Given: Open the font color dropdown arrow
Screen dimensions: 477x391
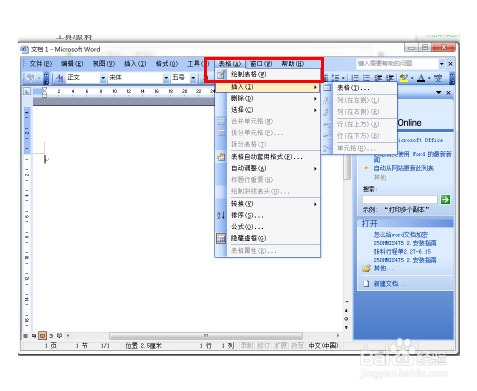Looking at the screenshot, I should pyautogui.click(x=429, y=78).
